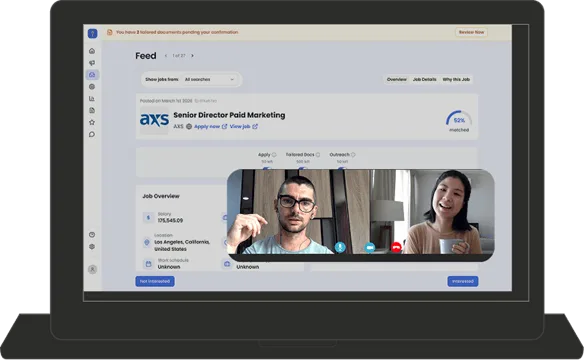
Task: Click the Los Angeles, California location text
Action: pyautogui.click(x=182, y=245)
